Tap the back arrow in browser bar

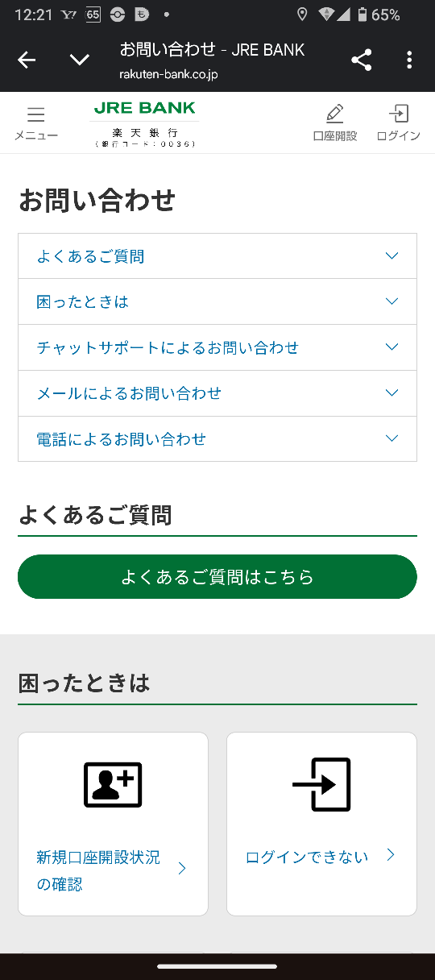(x=27, y=60)
